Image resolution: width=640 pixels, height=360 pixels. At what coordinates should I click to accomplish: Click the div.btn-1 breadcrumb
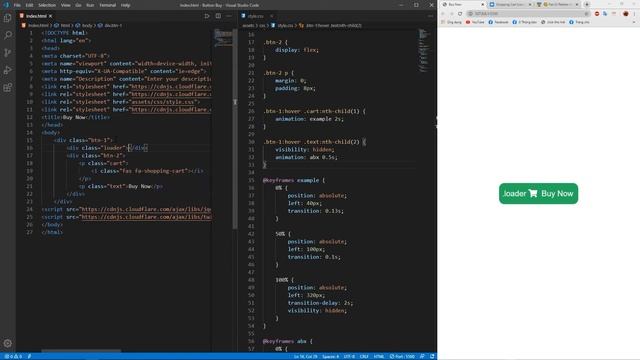tap(110, 25)
